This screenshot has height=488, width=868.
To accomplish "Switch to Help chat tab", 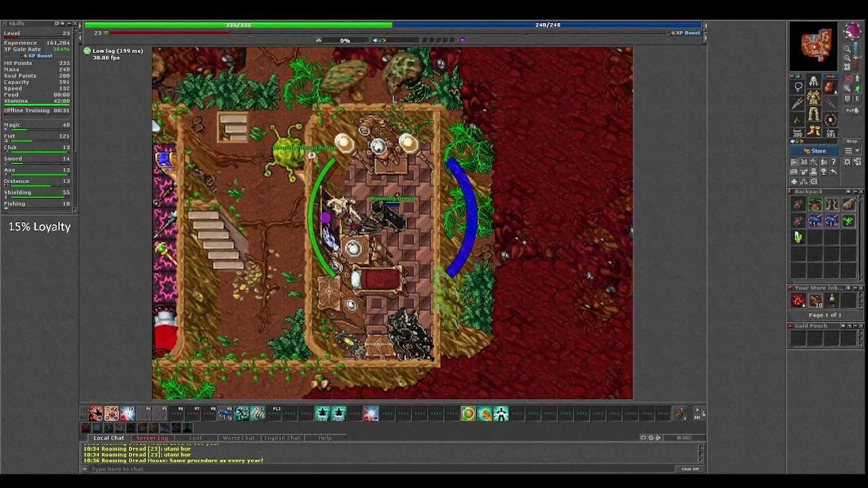I will [x=325, y=438].
